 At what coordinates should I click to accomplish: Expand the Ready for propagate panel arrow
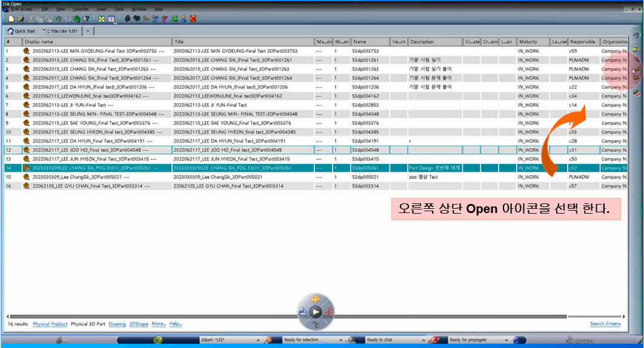507,340
